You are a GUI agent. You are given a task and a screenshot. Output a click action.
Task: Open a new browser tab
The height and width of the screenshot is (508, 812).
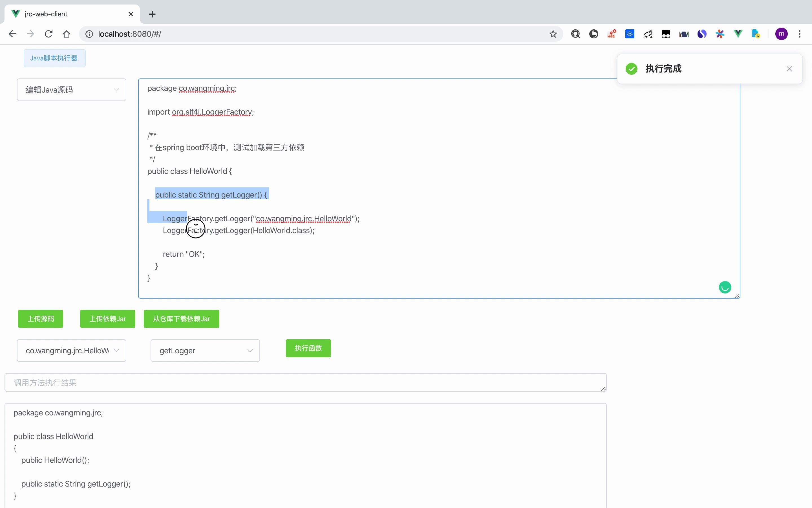coord(152,14)
